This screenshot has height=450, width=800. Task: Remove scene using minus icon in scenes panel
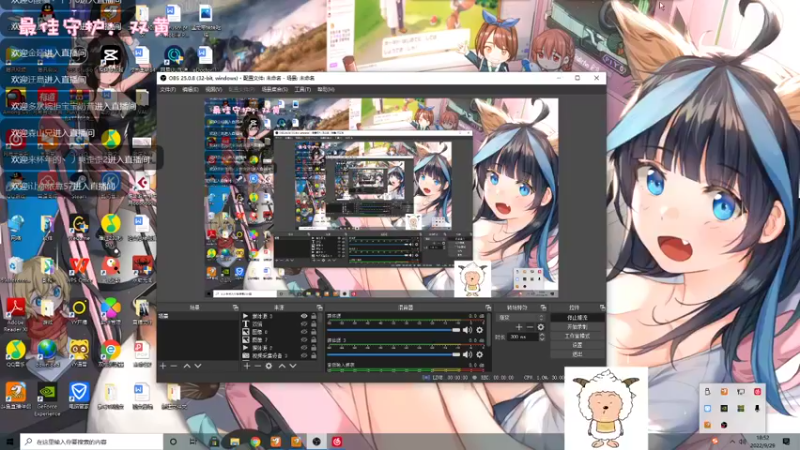coord(174,366)
